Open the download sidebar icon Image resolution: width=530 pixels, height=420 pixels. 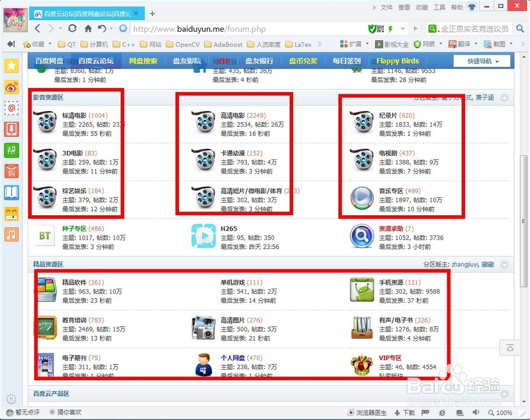12,129
